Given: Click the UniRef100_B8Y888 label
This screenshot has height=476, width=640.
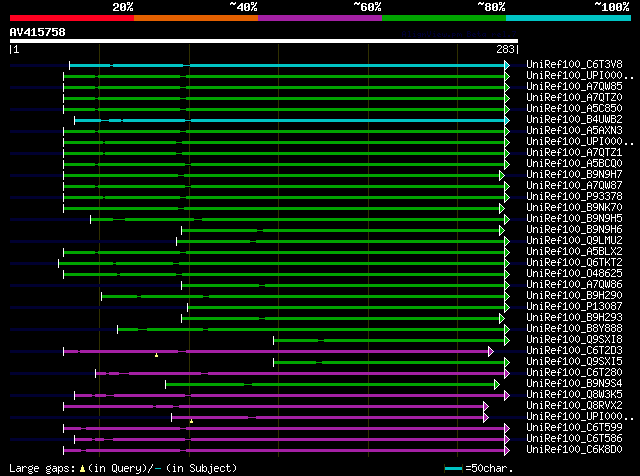Looking at the screenshot, I should tap(574, 329).
